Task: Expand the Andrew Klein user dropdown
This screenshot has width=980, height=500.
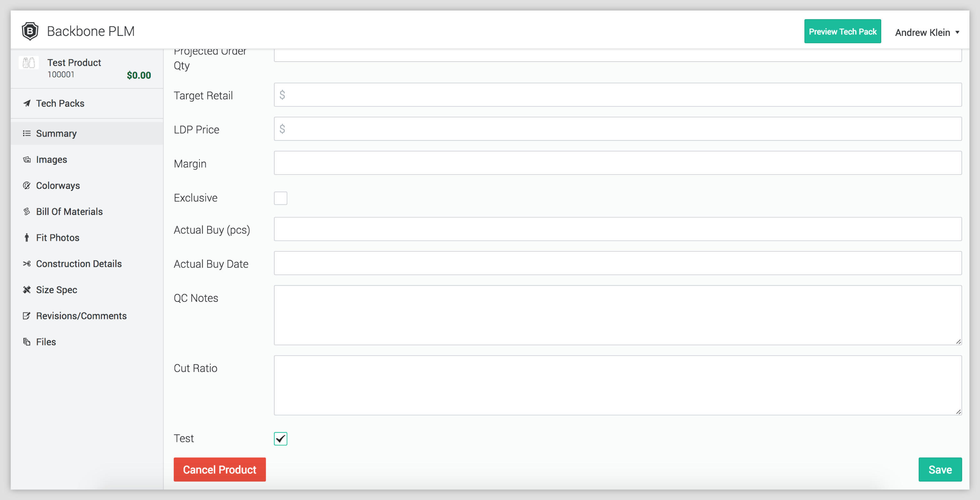Action: click(927, 32)
